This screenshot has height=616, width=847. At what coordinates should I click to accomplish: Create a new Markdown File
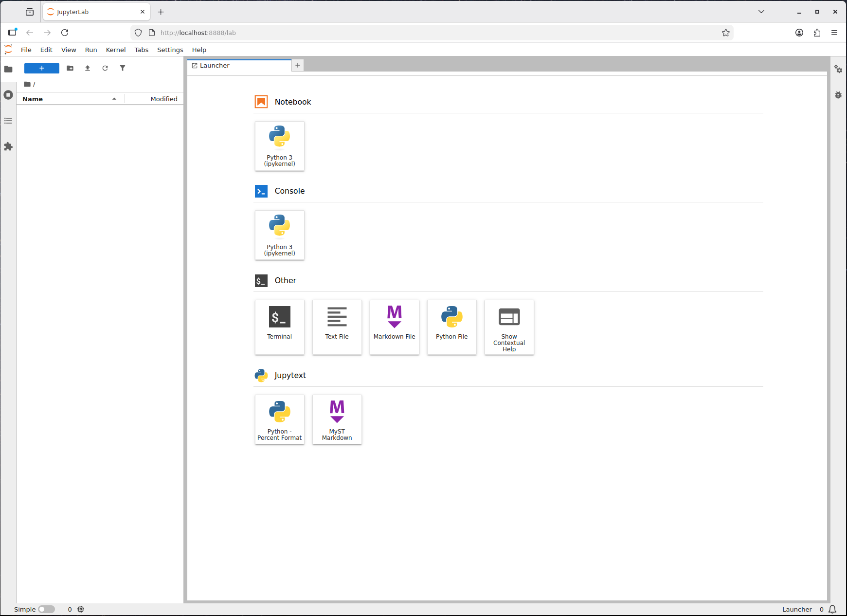coord(394,326)
